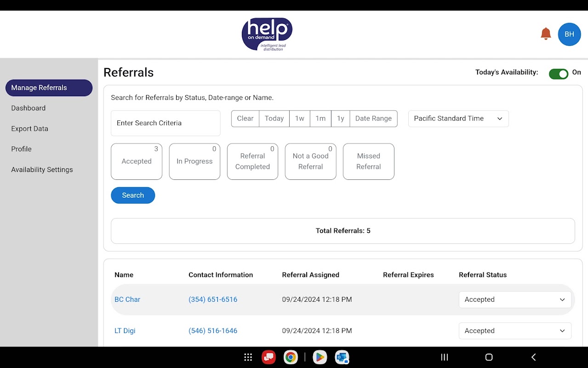The height and width of the screenshot is (368, 588).
Task: Choose the Date Range filter
Action: [x=373, y=119]
